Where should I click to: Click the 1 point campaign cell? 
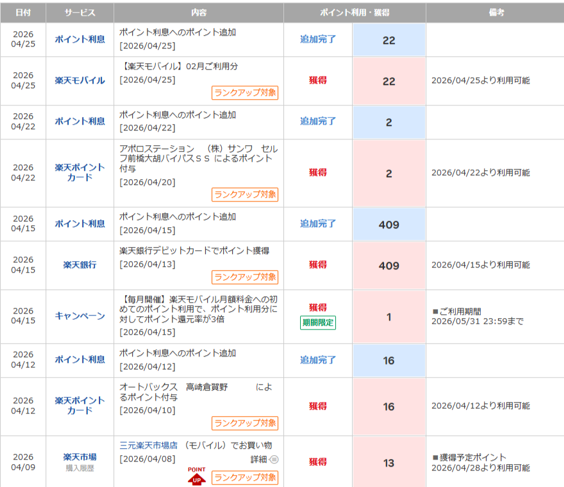389,317
